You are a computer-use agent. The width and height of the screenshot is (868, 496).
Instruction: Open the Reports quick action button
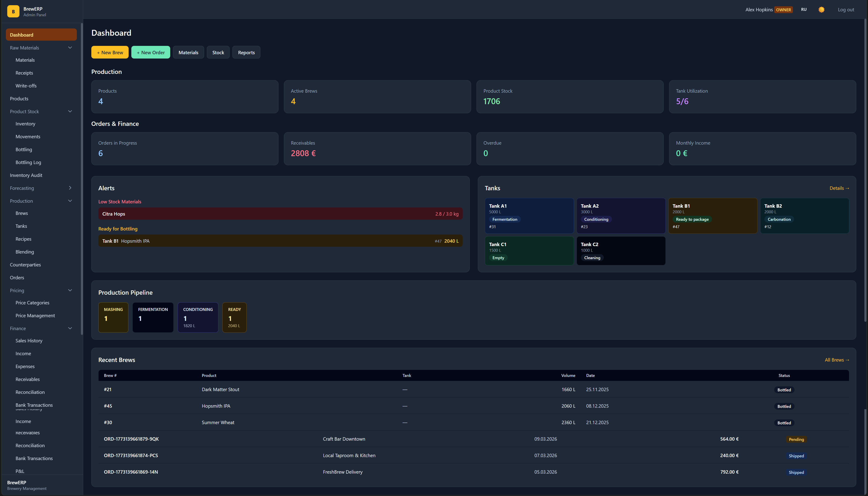pos(246,52)
